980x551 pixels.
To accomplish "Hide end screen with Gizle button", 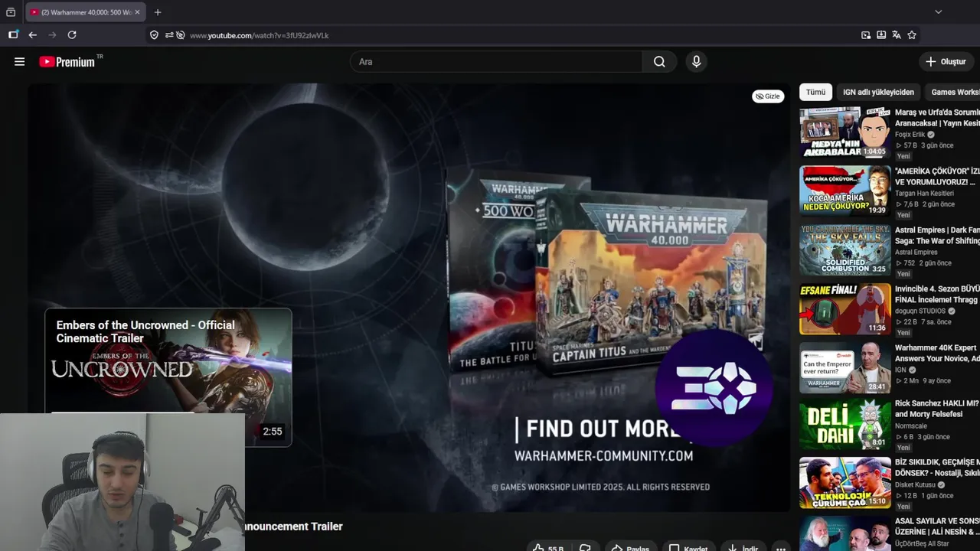I will [768, 96].
